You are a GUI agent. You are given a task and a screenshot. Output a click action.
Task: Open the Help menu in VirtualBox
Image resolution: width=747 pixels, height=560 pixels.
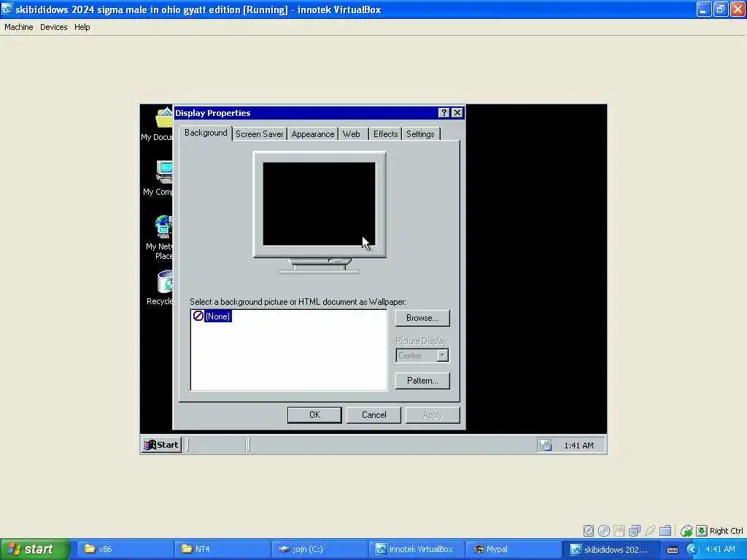[82, 27]
